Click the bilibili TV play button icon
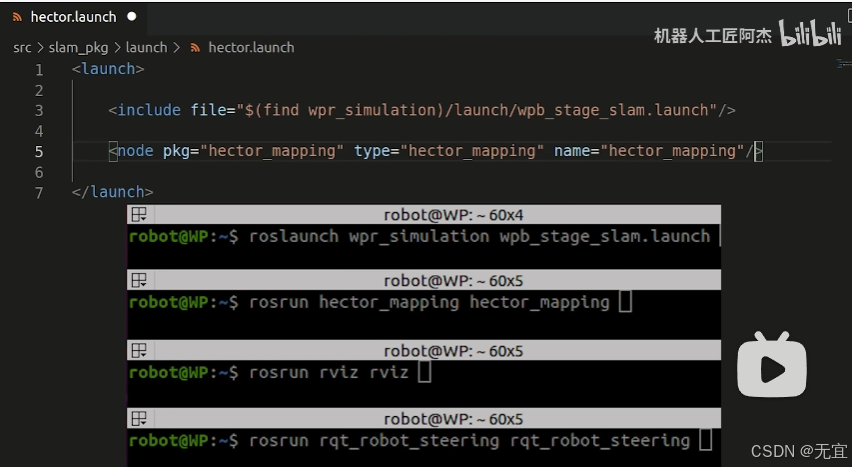The image size is (852, 467). (x=772, y=365)
